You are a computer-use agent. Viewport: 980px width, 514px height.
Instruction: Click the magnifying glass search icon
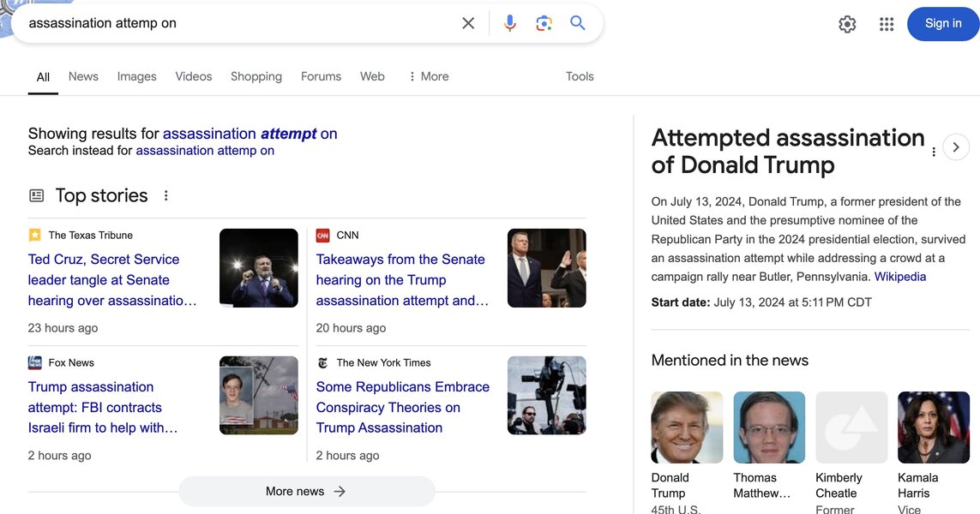point(578,23)
